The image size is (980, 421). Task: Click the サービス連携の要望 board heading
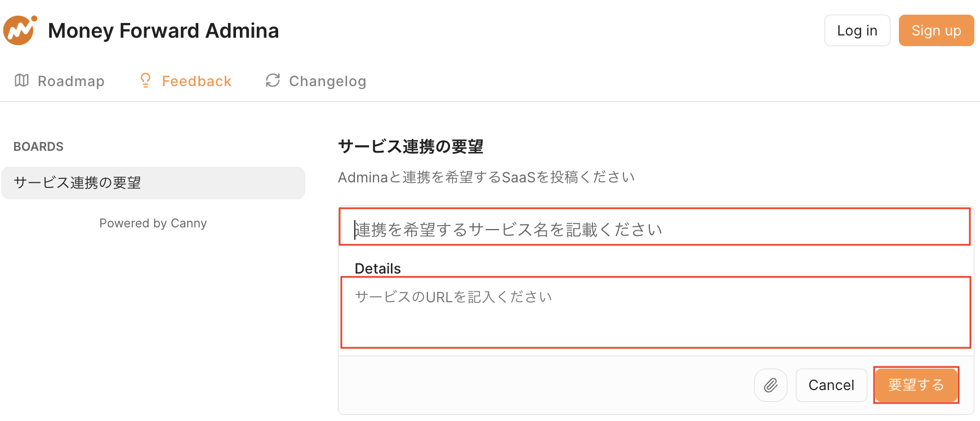[411, 147]
